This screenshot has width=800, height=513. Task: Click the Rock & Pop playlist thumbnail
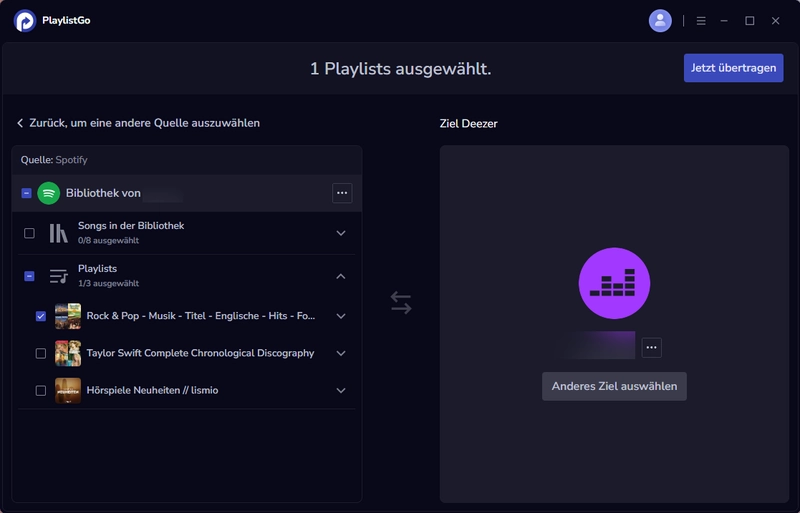pyautogui.click(x=68, y=316)
